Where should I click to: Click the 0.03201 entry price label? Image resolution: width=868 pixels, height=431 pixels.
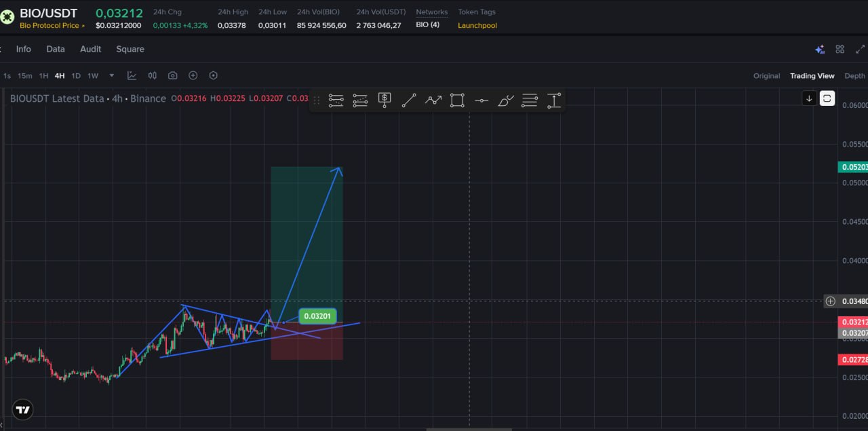317,316
